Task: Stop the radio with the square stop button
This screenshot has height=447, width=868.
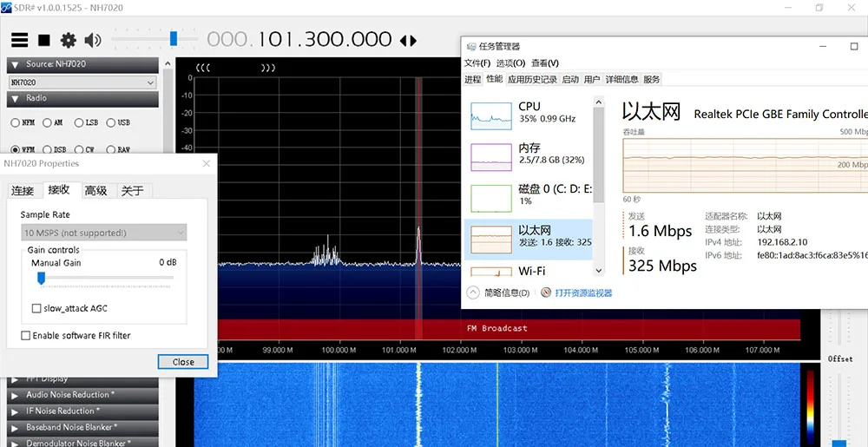Action: (x=44, y=40)
